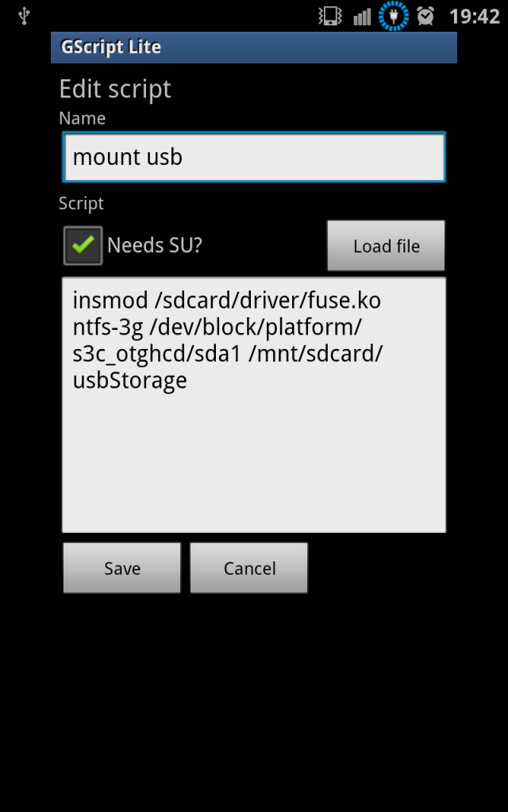Tap the vibrate mode status icon

point(329,16)
